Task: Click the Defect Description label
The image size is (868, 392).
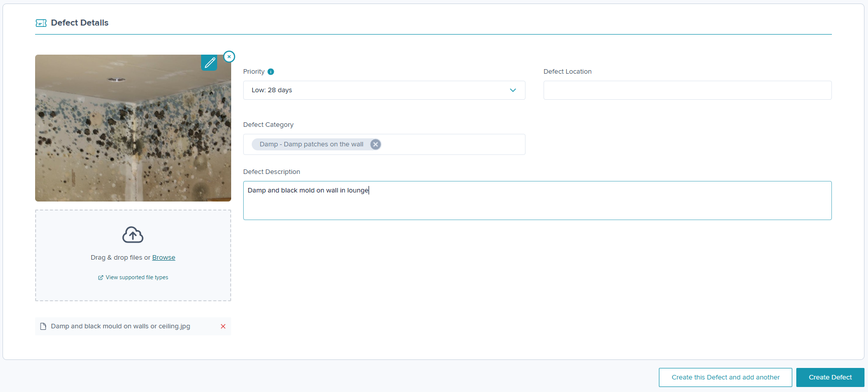Action: [x=272, y=172]
